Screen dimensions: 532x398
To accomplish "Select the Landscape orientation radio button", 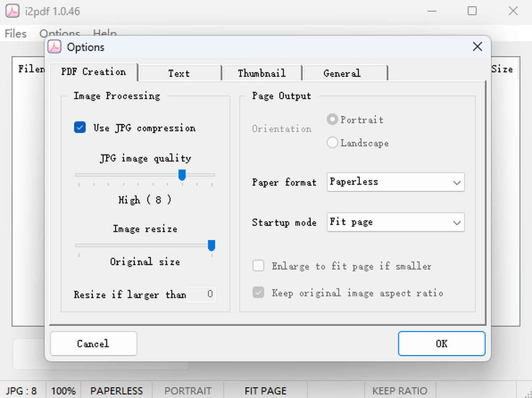I will click(x=332, y=143).
